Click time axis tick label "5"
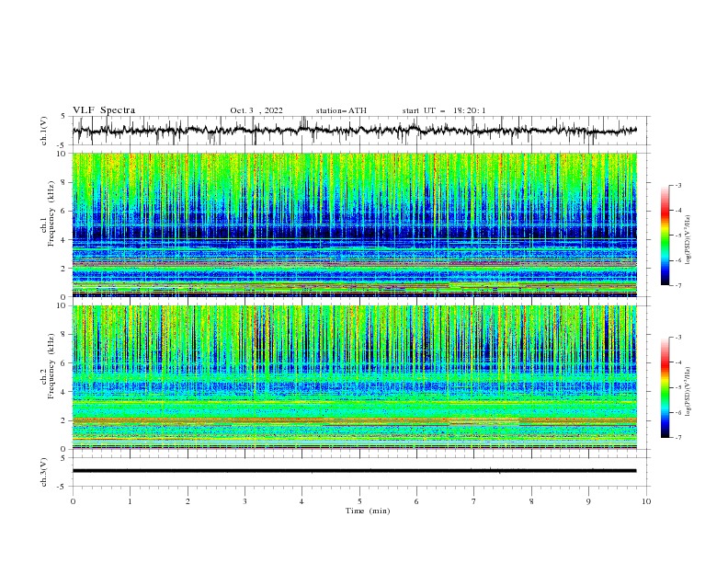The image size is (728, 563). [359, 501]
